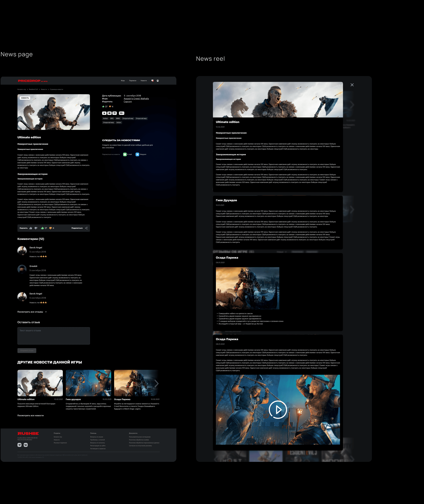Open the Осада Парижа card thumbnail in other news
Image resolution: width=424 pixels, height=504 pixels.
click(137, 383)
